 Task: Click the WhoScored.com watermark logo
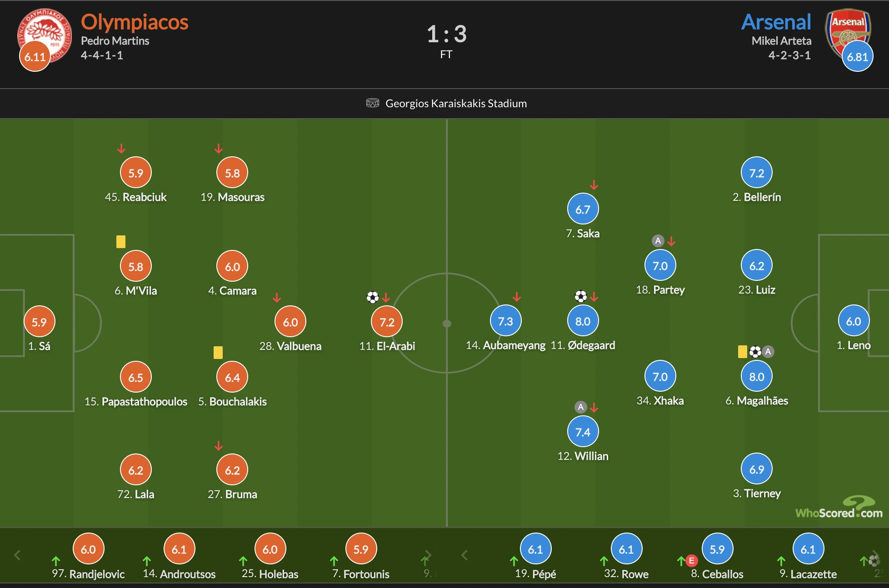tap(839, 508)
